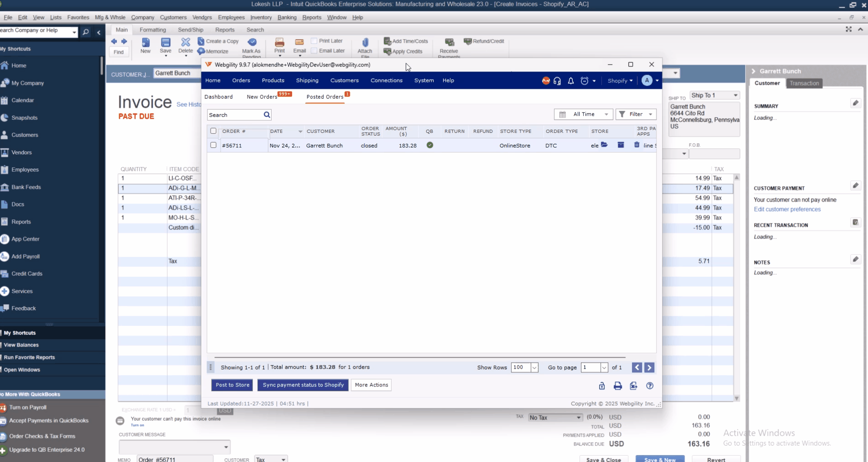Screen dimensions: 868x462
Task: Enable the Print Later checkbox
Action: (314, 41)
